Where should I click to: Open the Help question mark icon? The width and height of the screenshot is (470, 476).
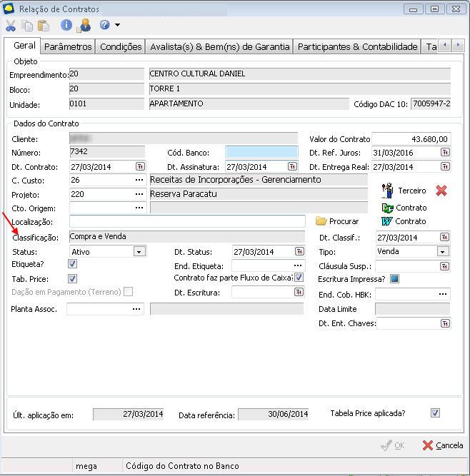105,25
